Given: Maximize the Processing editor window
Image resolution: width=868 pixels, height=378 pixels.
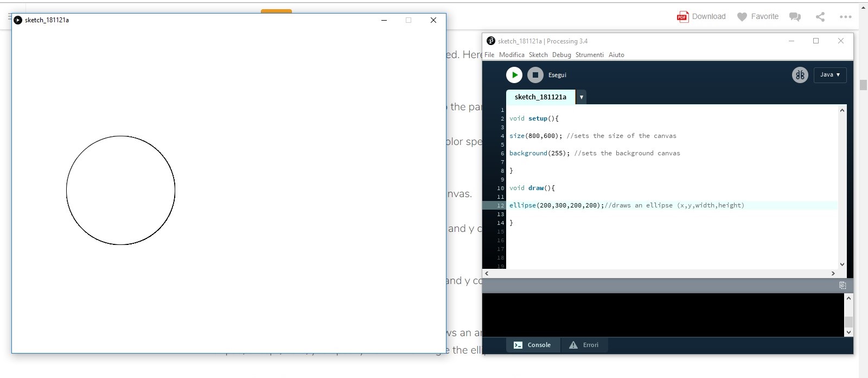Looking at the screenshot, I should (816, 41).
